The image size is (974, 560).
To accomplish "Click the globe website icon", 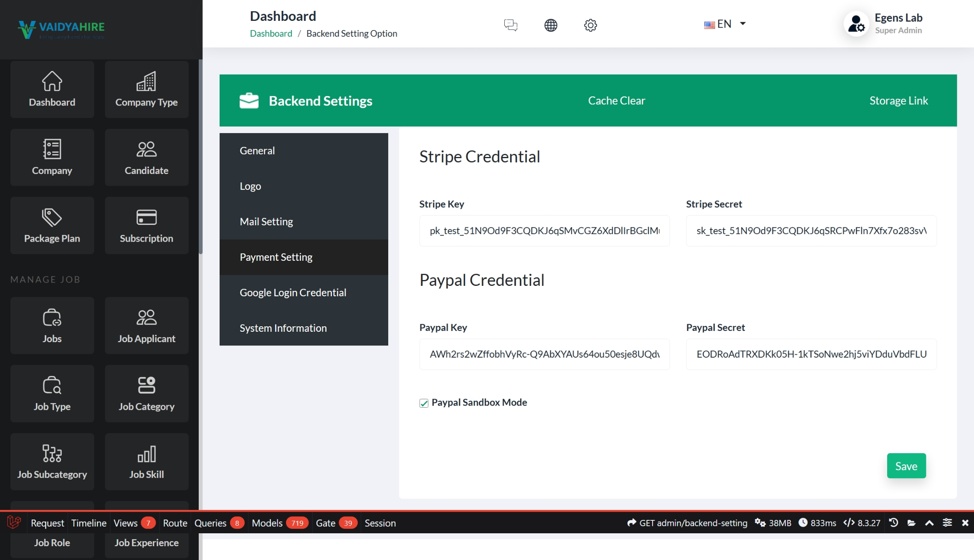I will tap(550, 25).
